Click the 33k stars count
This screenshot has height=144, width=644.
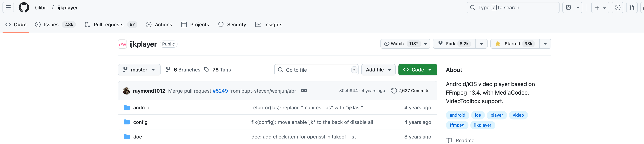tap(528, 44)
